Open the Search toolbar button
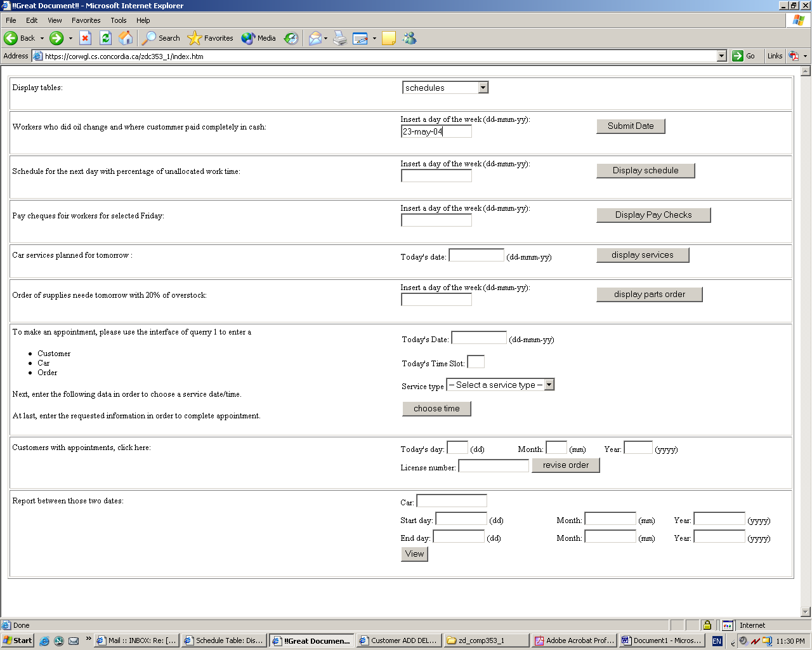The width and height of the screenshot is (812, 650). [161, 38]
